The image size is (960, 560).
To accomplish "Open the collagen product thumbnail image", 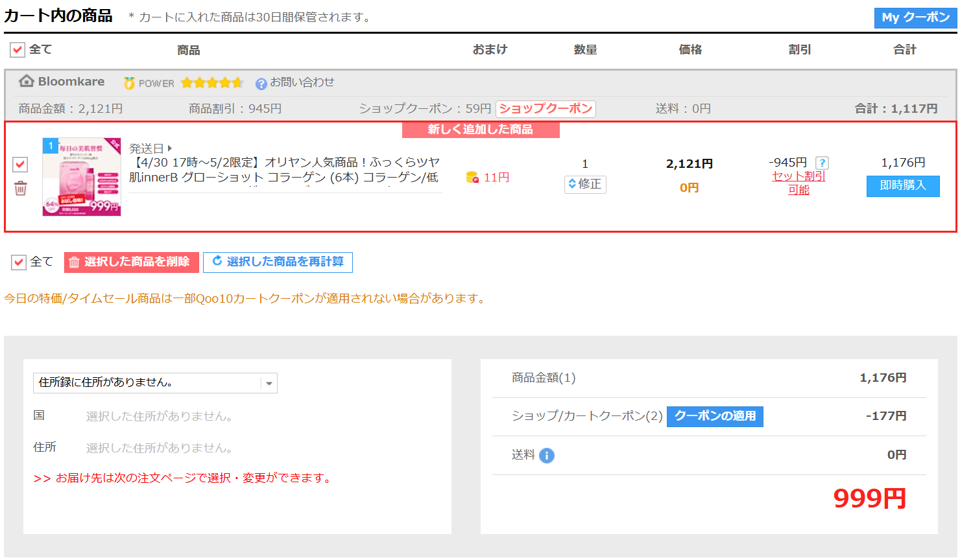I will click(82, 177).
